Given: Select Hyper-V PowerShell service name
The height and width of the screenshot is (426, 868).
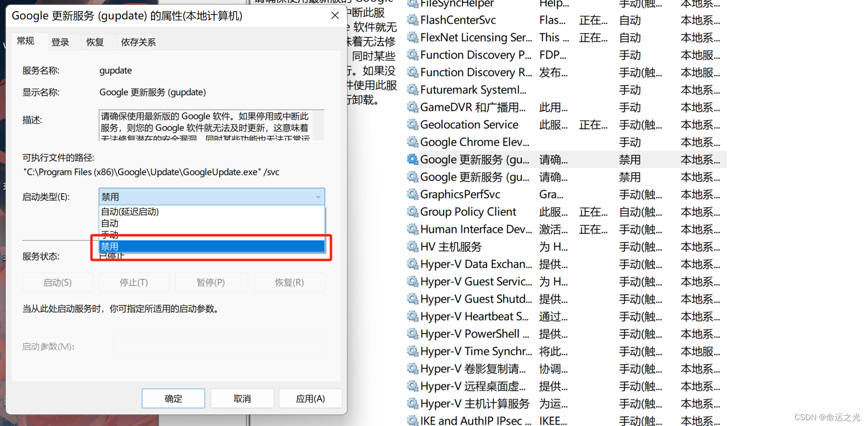Looking at the screenshot, I should point(475,334).
